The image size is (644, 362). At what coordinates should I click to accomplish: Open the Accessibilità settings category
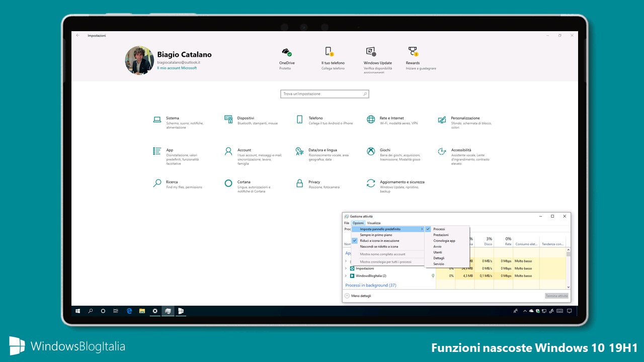[463, 157]
